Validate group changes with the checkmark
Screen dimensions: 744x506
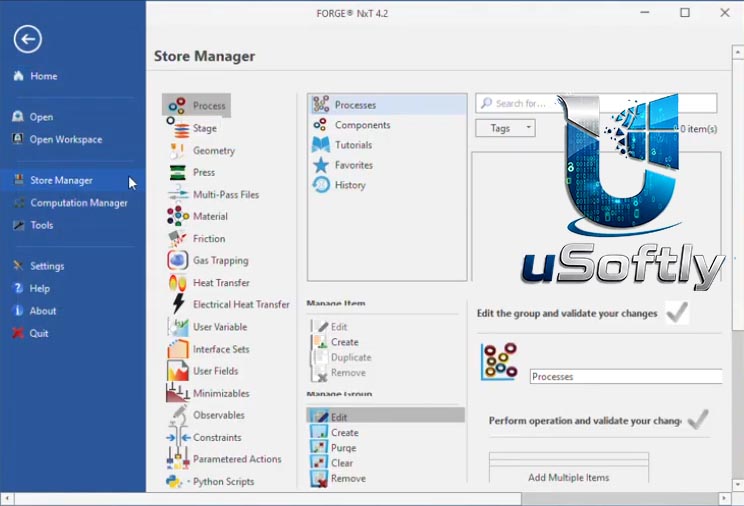coord(677,312)
